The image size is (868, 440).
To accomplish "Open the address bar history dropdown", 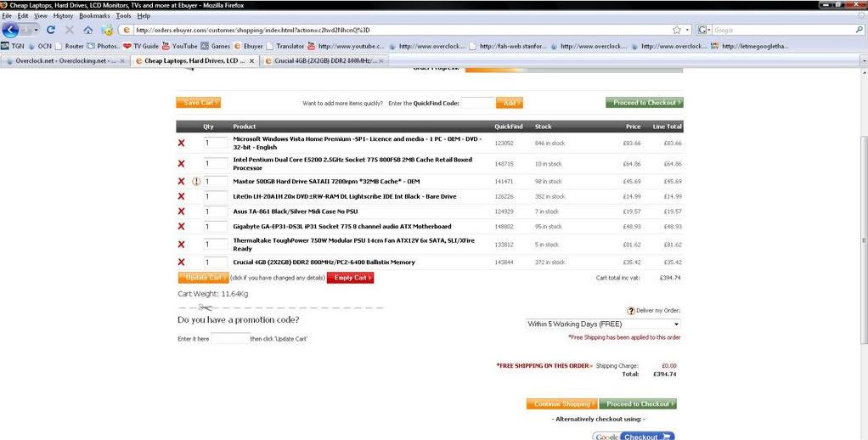I will [x=688, y=30].
